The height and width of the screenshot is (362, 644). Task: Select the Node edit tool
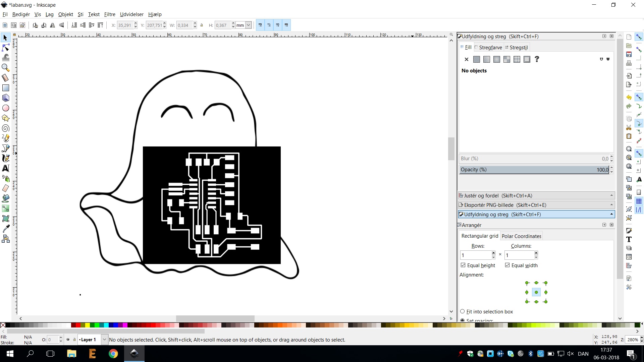tap(6, 48)
